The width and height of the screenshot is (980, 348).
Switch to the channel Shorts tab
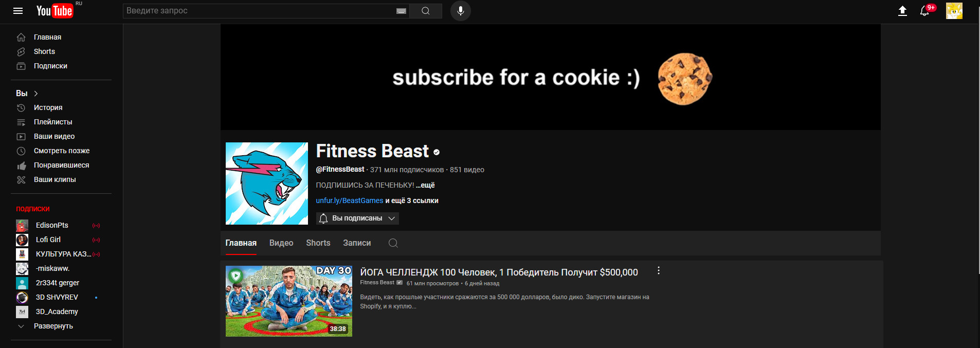click(x=318, y=243)
